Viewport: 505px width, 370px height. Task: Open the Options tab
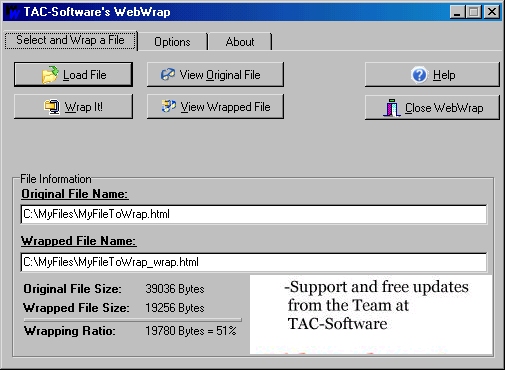click(x=172, y=42)
